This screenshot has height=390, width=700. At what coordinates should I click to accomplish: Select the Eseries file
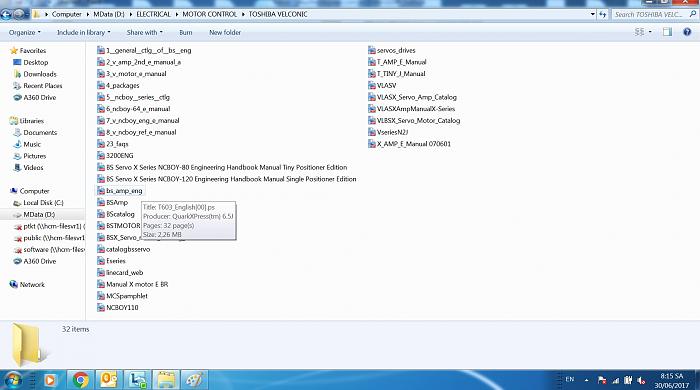point(111,261)
